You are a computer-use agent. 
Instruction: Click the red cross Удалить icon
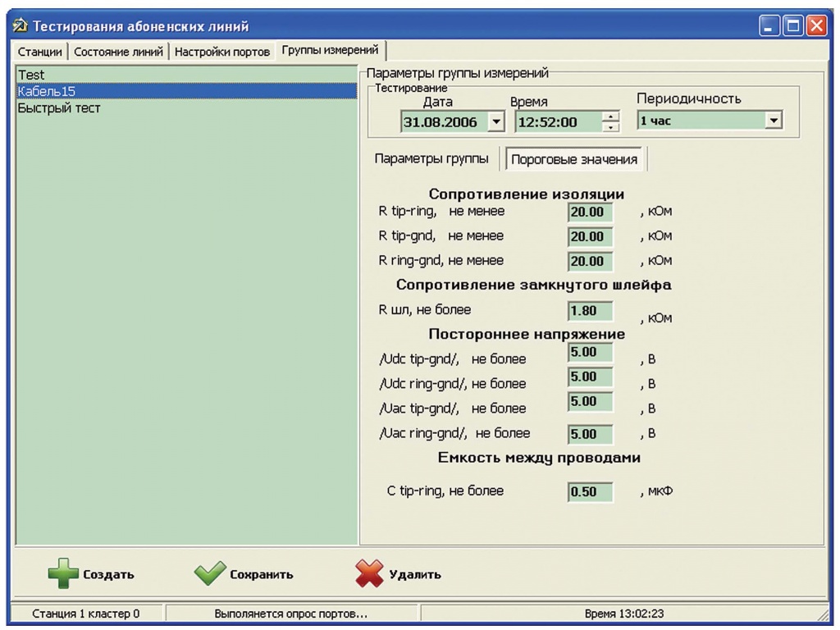tap(369, 573)
